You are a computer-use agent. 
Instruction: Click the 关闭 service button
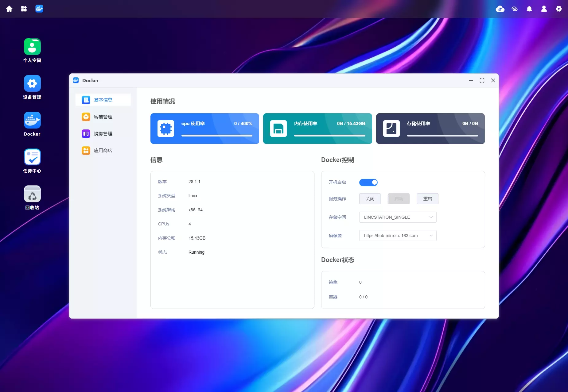[x=370, y=199]
